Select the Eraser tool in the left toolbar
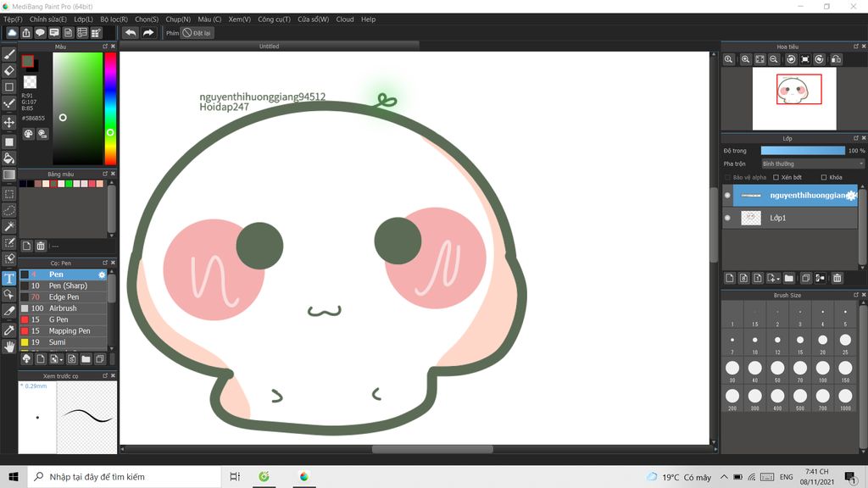Image resolution: width=868 pixels, height=488 pixels. [x=9, y=71]
